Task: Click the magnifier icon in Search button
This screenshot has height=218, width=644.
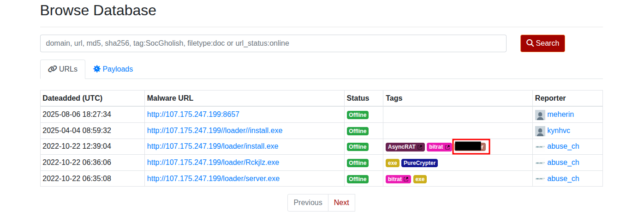Action: point(530,43)
